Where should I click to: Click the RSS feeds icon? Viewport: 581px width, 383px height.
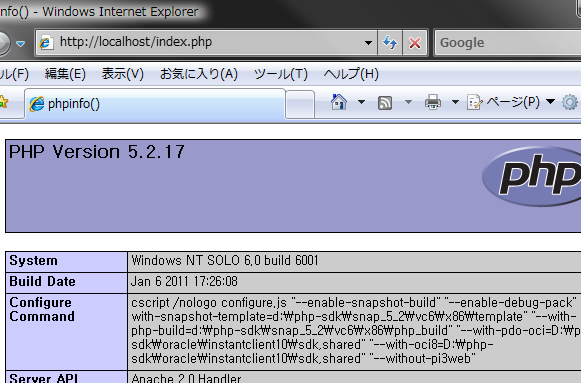(x=385, y=103)
